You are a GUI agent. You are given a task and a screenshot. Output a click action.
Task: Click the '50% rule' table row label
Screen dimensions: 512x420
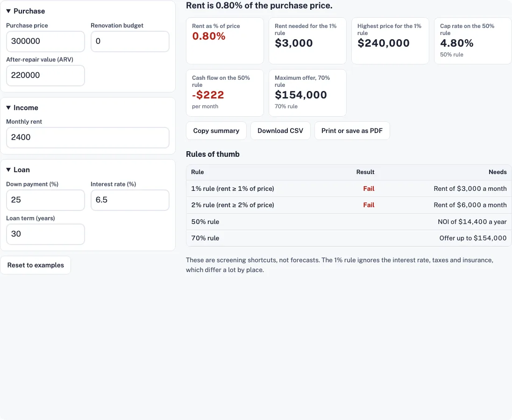coord(205,222)
